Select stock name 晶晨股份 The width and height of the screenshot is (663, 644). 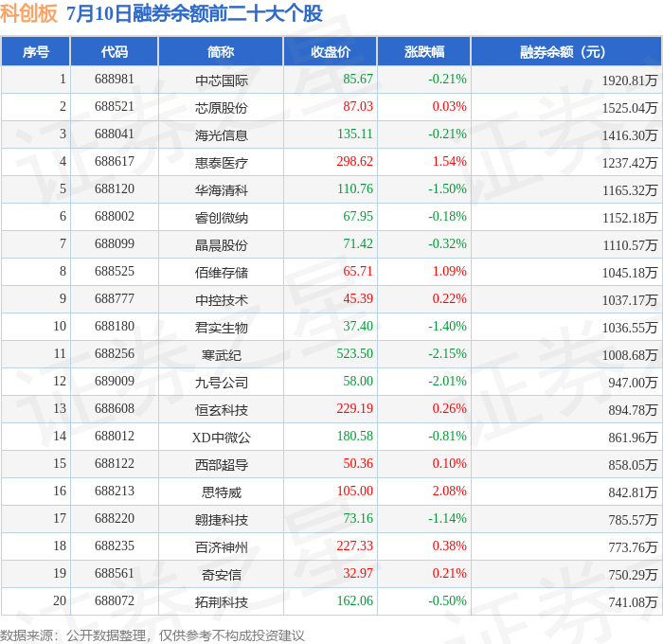(221, 245)
